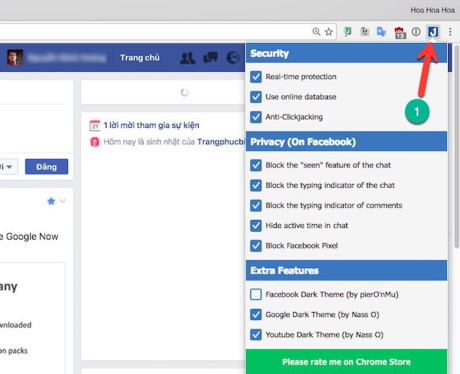Expand the chevron next to blue star
The width and height of the screenshot is (460, 374).
(x=63, y=201)
